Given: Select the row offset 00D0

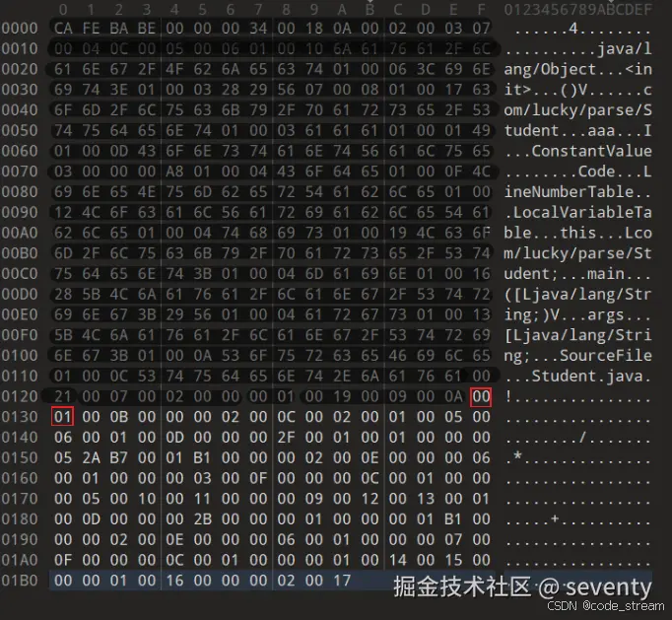Looking at the screenshot, I should coord(20,294).
